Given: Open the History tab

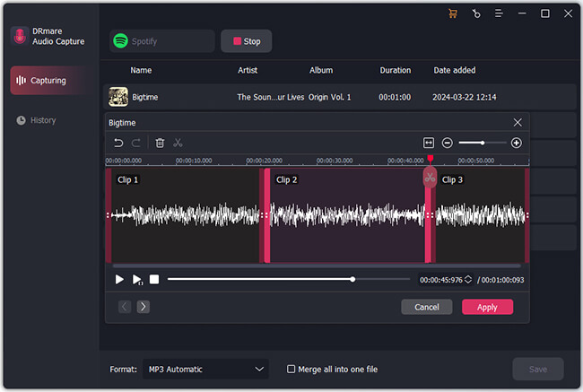Looking at the screenshot, I should pos(37,120).
